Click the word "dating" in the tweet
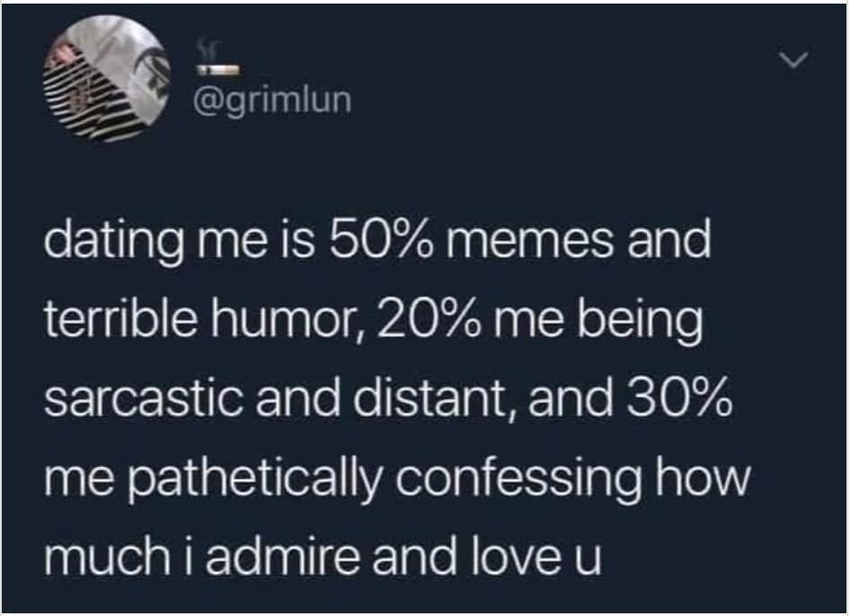Viewport: 850px width, 616px height. click(114, 242)
